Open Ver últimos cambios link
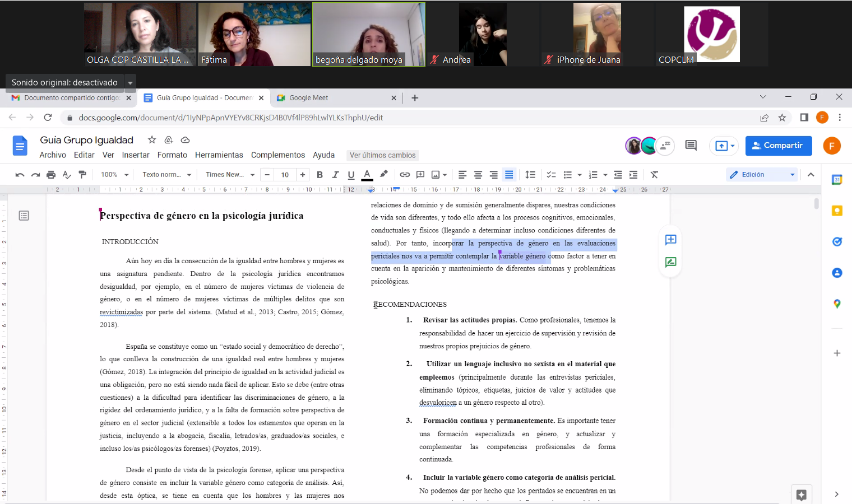 (382, 155)
